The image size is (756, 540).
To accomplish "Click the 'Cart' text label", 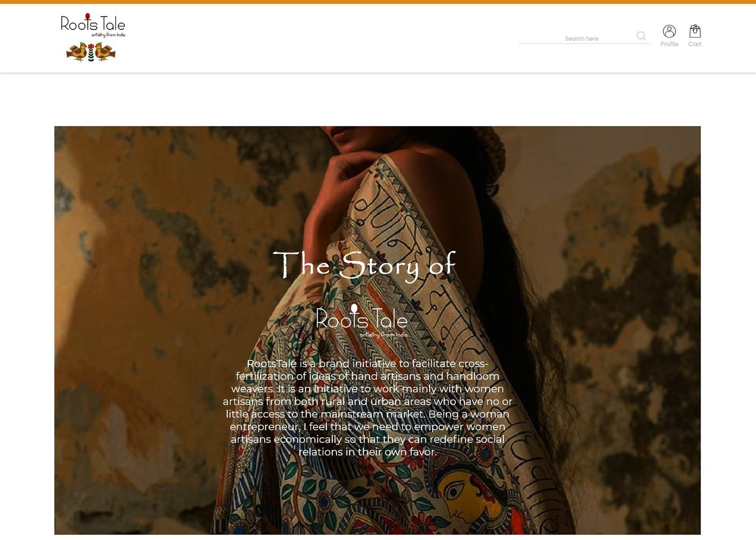I will tap(695, 44).
